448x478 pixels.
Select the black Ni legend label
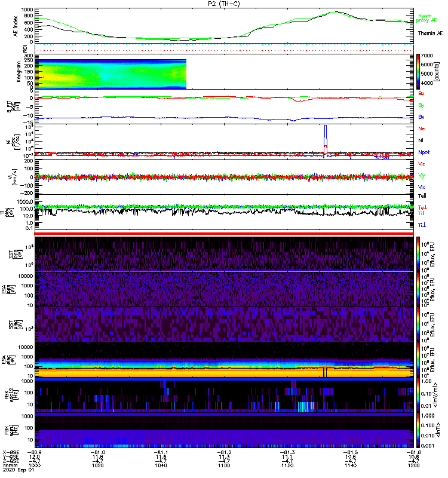pos(421,140)
